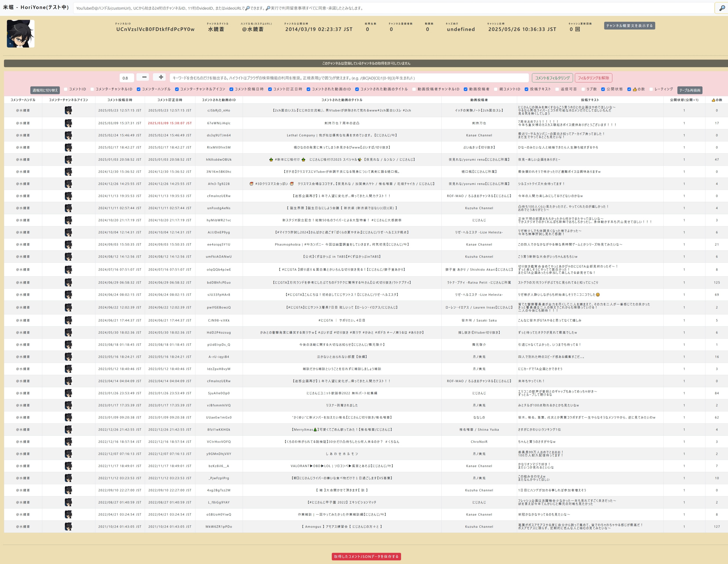
Task: Uncheck the コメント訂正日時 checkbox
Action: point(270,89)
